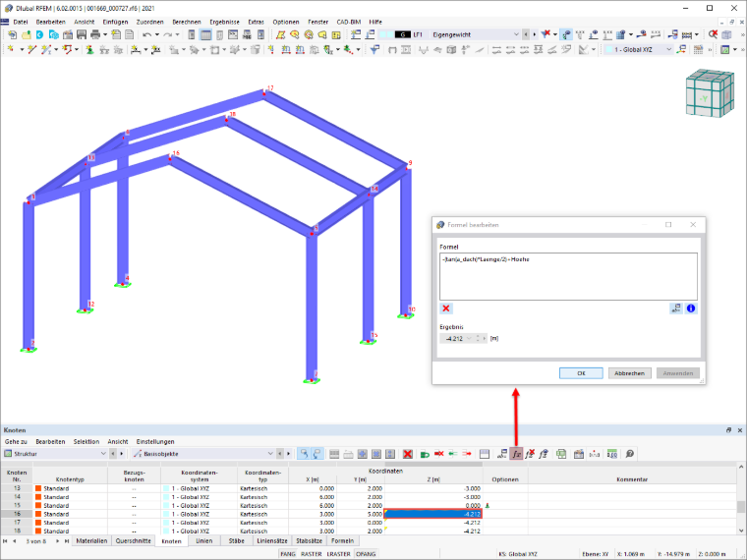Click the red X clear icon in formula dialog

(x=446, y=308)
